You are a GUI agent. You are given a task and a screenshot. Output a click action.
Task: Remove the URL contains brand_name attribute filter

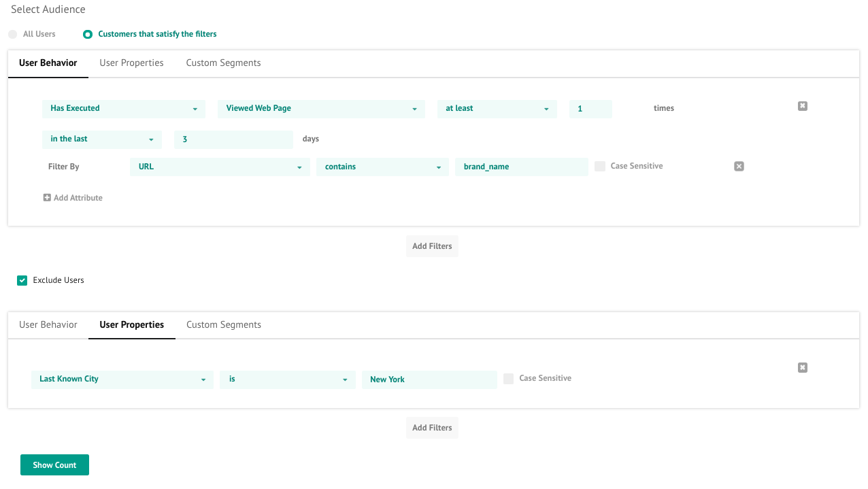pyautogui.click(x=739, y=166)
